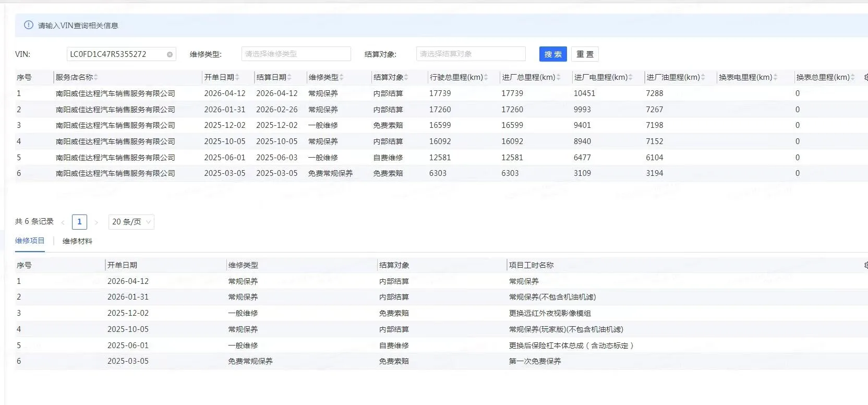Select the cell showing 7198
The height and width of the screenshot is (405, 868).
(655, 125)
